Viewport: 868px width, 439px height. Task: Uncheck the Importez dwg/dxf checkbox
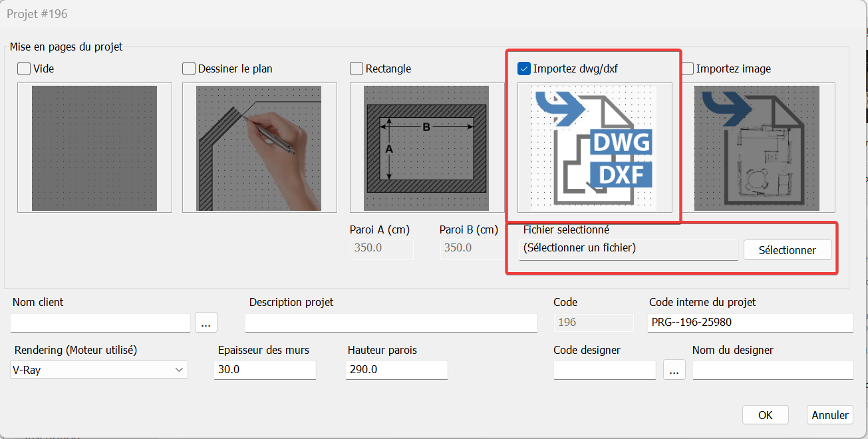[x=524, y=69]
